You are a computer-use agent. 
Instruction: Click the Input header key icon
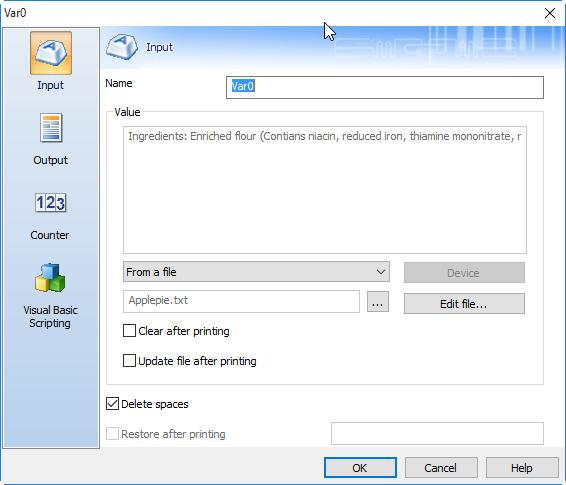coord(122,47)
